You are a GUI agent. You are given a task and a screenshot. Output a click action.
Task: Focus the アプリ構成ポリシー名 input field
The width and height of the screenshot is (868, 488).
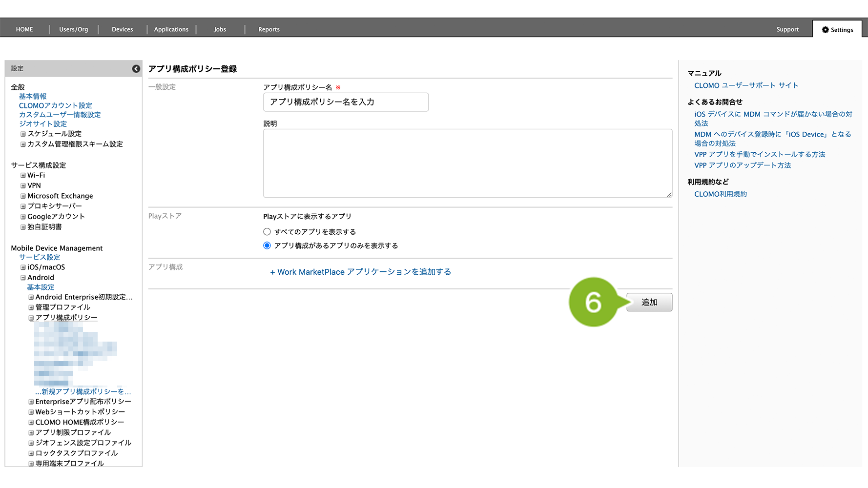pos(346,102)
